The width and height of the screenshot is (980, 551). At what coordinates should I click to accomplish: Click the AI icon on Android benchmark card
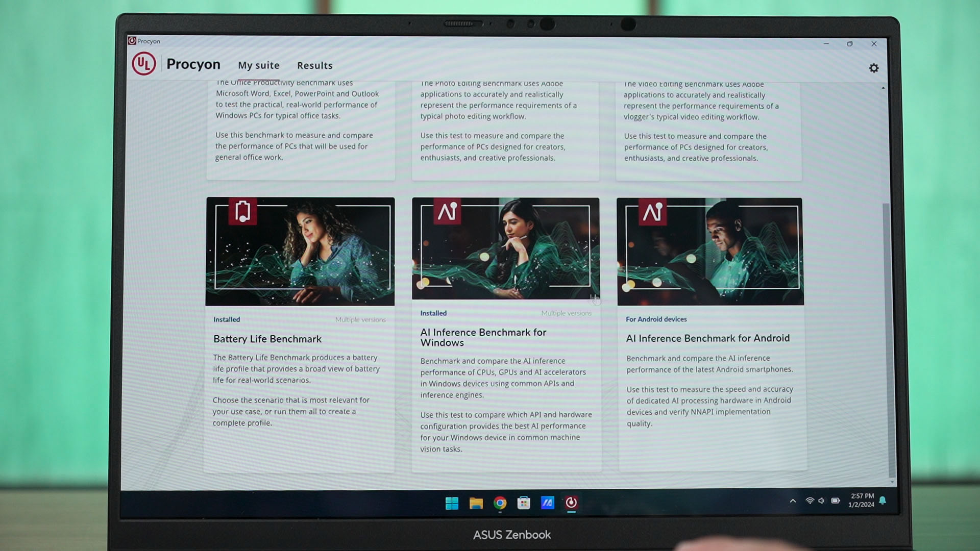(x=652, y=212)
